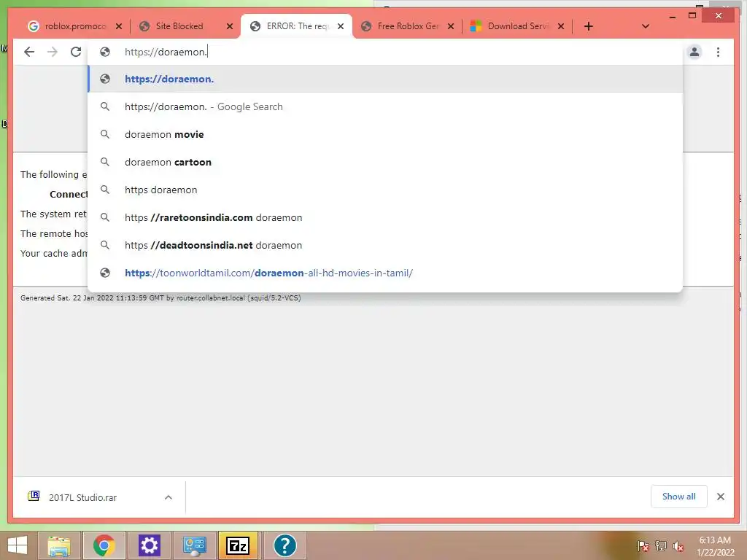Image resolution: width=747 pixels, height=560 pixels.
Task: Open the Chrome three-dot menu
Action: pos(718,52)
